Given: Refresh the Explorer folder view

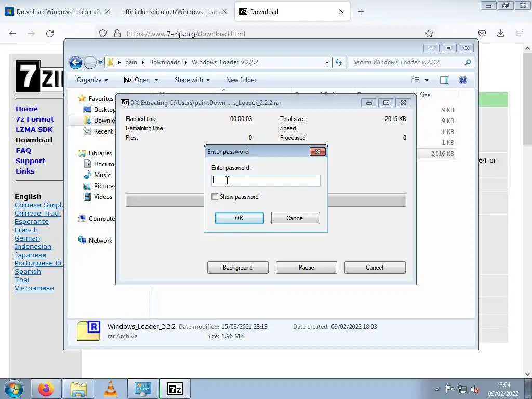Looking at the screenshot, I should coord(339,62).
